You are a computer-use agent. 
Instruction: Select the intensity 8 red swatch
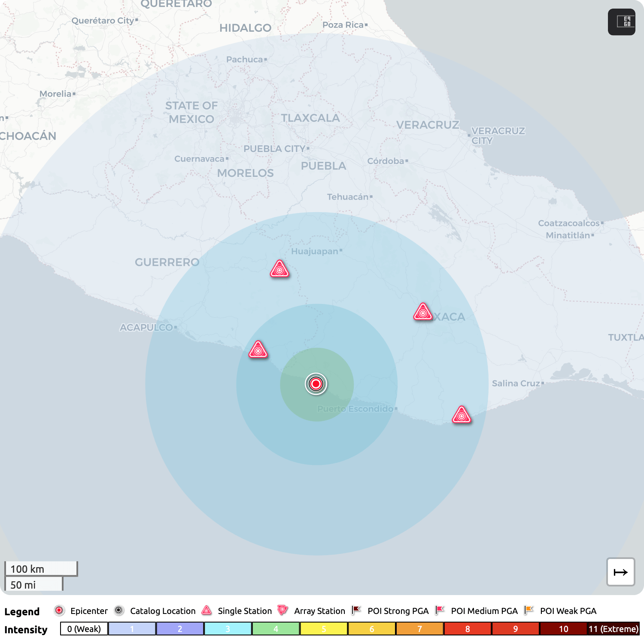pyautogui.click(x=468, y=629)
